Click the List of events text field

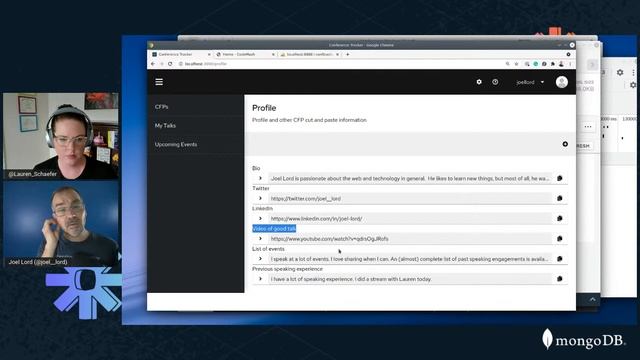tap(410, 259)
